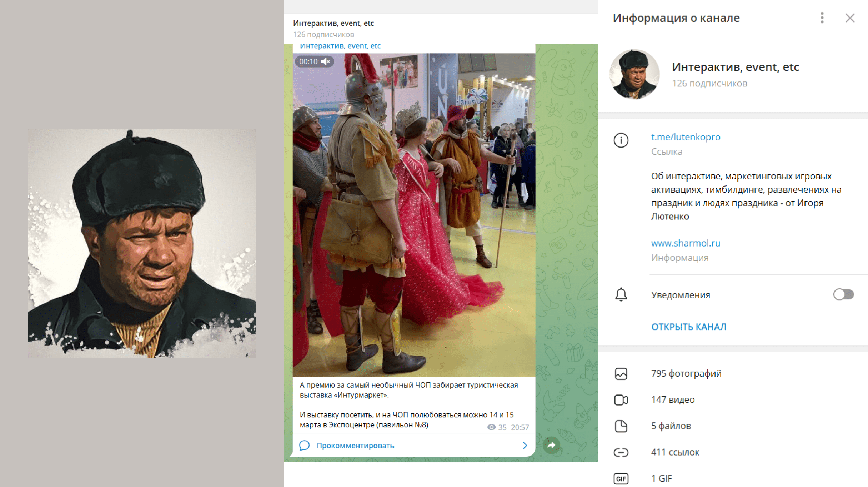Click the GIF icon in shared media
This screenshot has width=868, height=487.
(621, 478)
